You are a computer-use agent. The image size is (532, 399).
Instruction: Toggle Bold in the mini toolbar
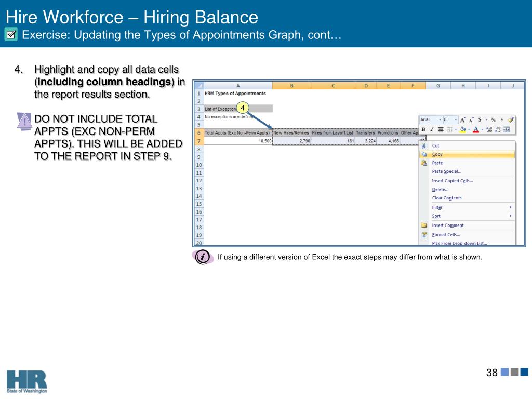tap(423, 129)
